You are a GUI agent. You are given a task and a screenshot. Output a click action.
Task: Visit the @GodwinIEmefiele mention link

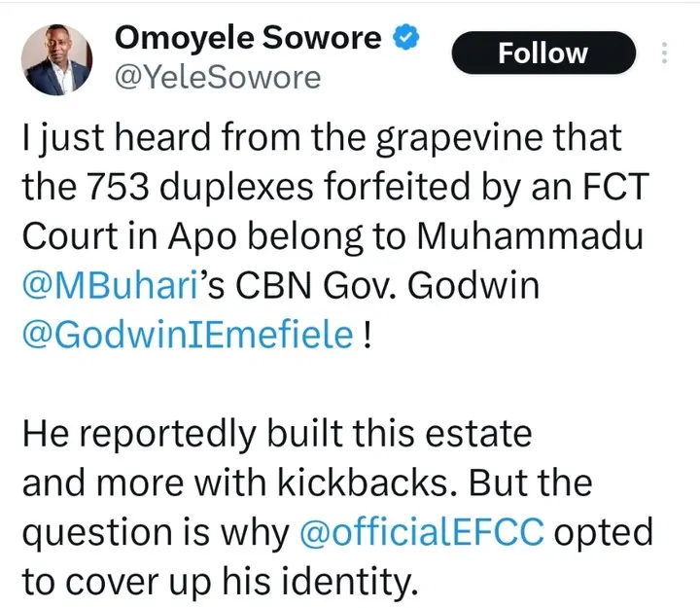click(186, 338)
